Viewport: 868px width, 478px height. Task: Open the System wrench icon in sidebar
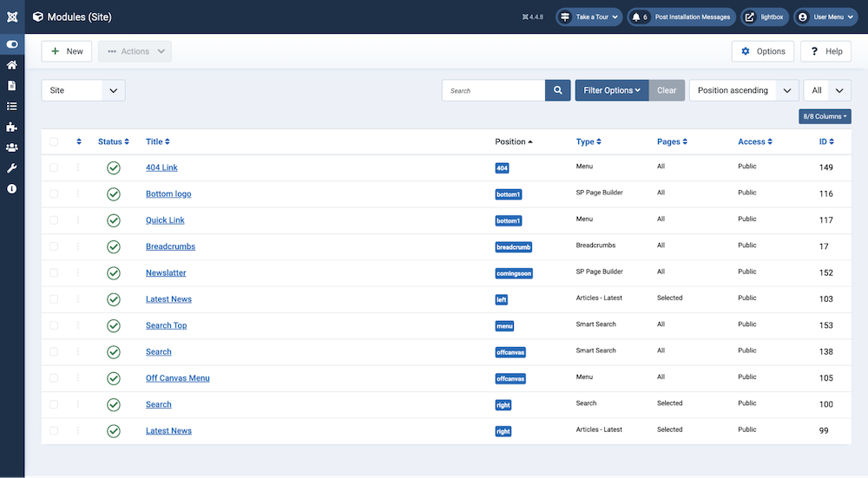[11, 167]
